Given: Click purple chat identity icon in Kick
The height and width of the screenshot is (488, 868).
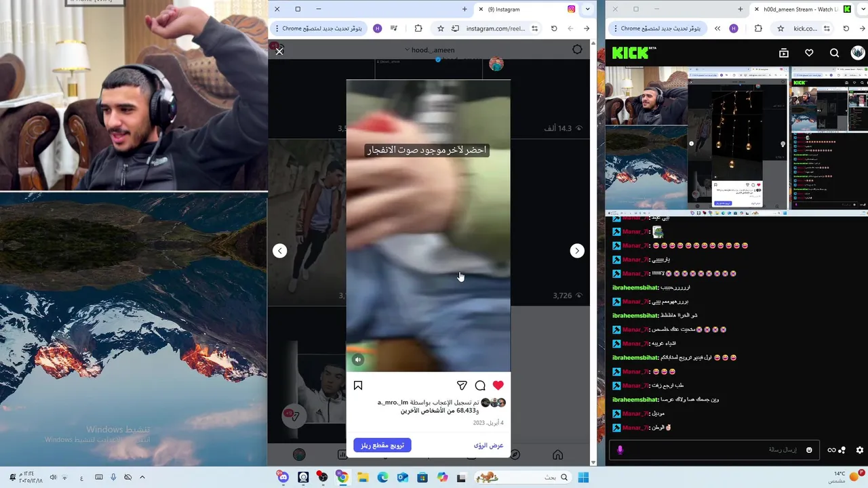Looking at the screenshot, I should 620,450.
